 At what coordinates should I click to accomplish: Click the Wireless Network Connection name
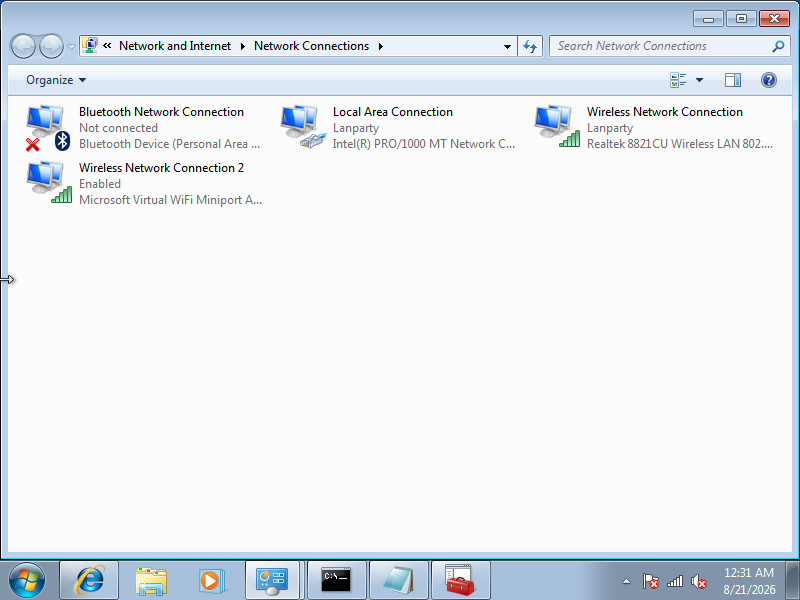665,112
